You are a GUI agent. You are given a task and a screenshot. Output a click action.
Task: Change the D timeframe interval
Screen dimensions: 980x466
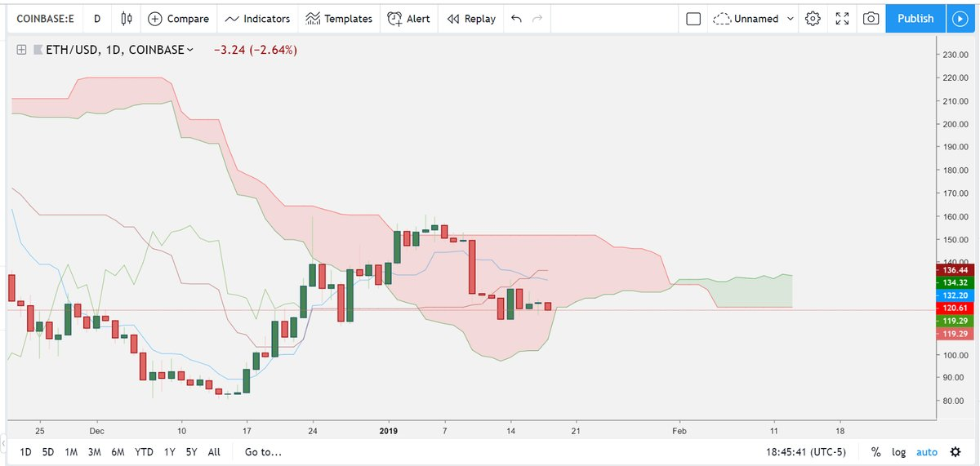click(97, 19)
